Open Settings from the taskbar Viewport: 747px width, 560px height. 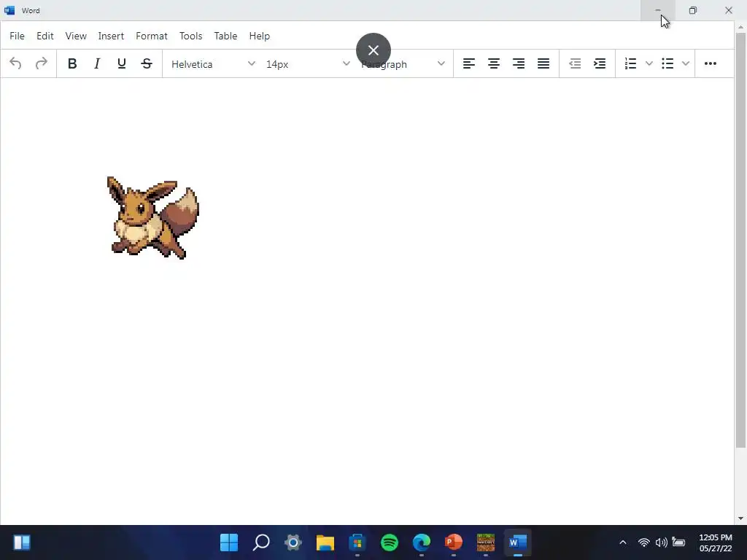click(x=293, y=542)
